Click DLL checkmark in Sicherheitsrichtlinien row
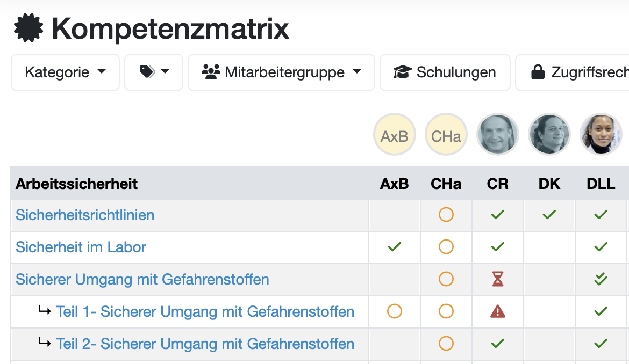 click(601, 215)
